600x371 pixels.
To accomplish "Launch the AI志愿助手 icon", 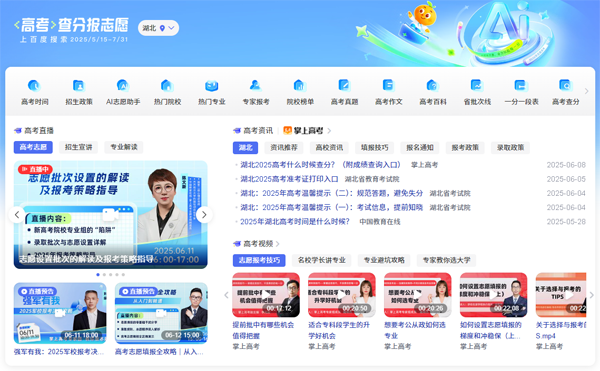I will (123, 86).
